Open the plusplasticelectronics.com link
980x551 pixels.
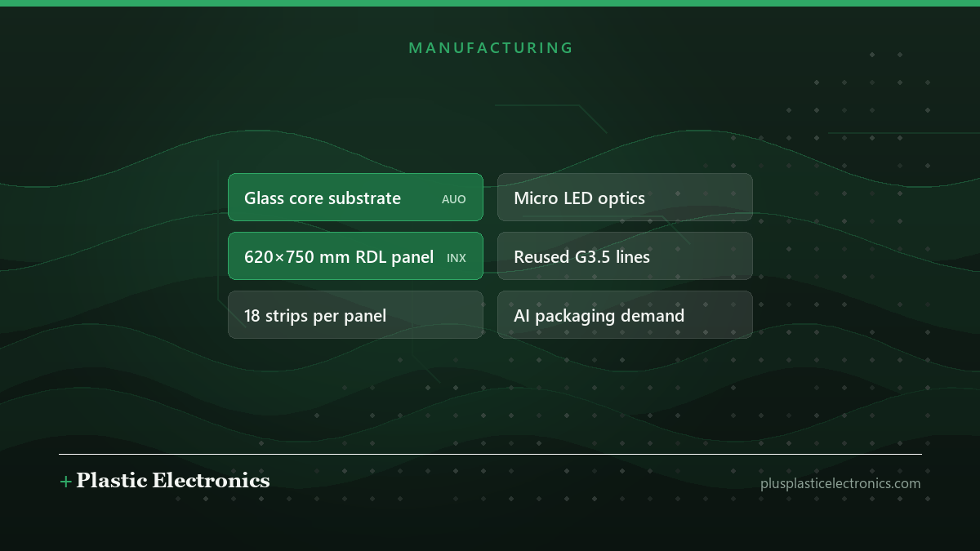(x=840, y=483)
